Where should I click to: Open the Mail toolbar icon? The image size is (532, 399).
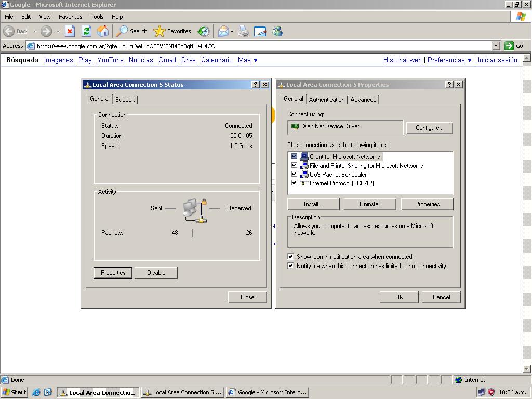(223, 31)
